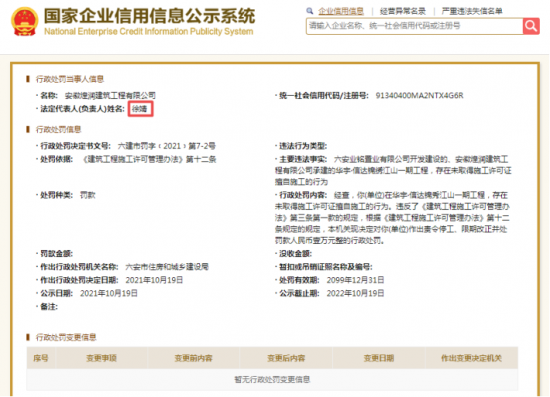Screen dimensions: 550x397
Task: Click the 变更事项 column header
Action: (101, 358)
